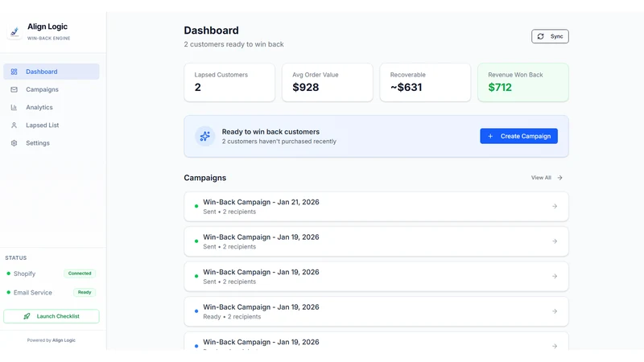Screen dimensions: 644x362
Task: Click the Campaigns section heading
Action: pyautogui.click(x=205, y=178)
